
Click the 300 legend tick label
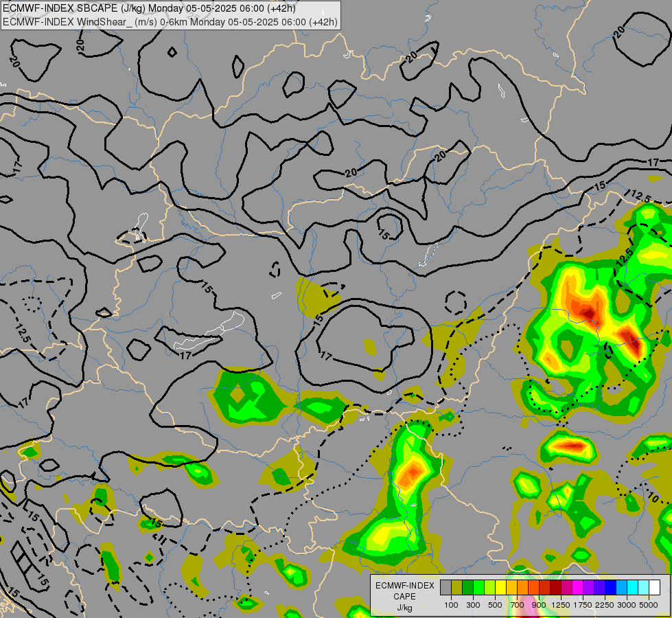click(473, 605)
